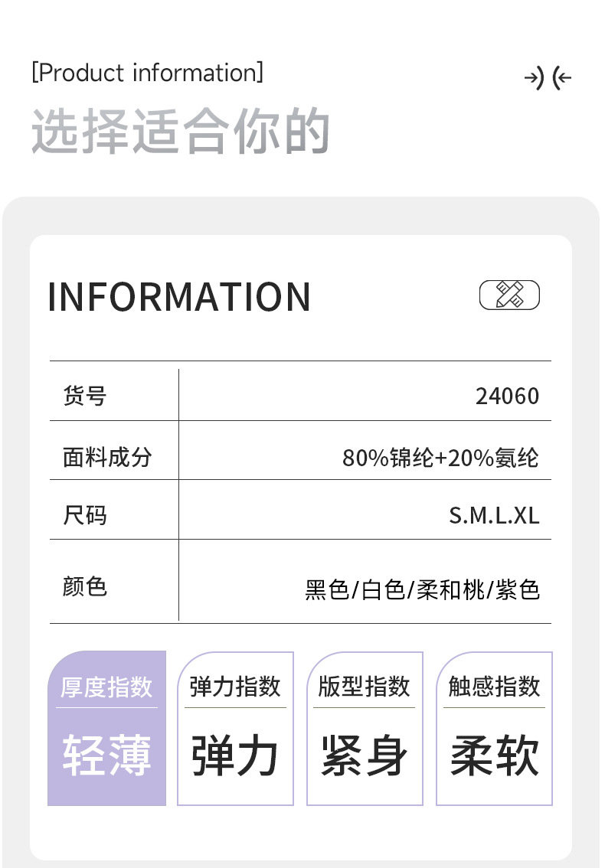The width and height of the screenshot is (605, 868).
Task: Click the 80%锦纶+20%氨纶 fabric value
Action: click(440, 458)
